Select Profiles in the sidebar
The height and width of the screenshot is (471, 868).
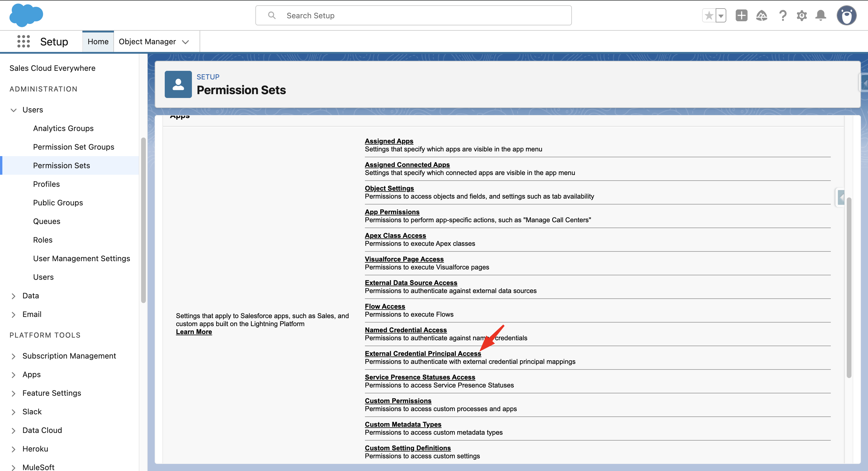tap(46, 184)
